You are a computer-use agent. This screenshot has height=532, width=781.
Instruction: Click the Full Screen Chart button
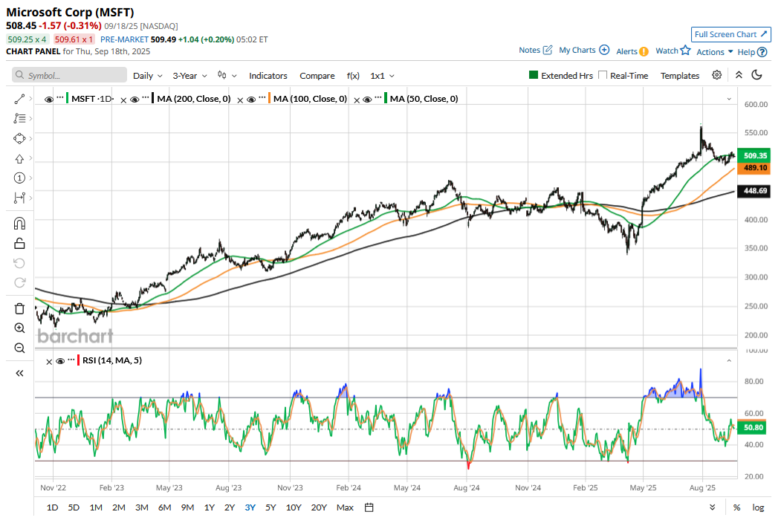(x=730, y=34)
